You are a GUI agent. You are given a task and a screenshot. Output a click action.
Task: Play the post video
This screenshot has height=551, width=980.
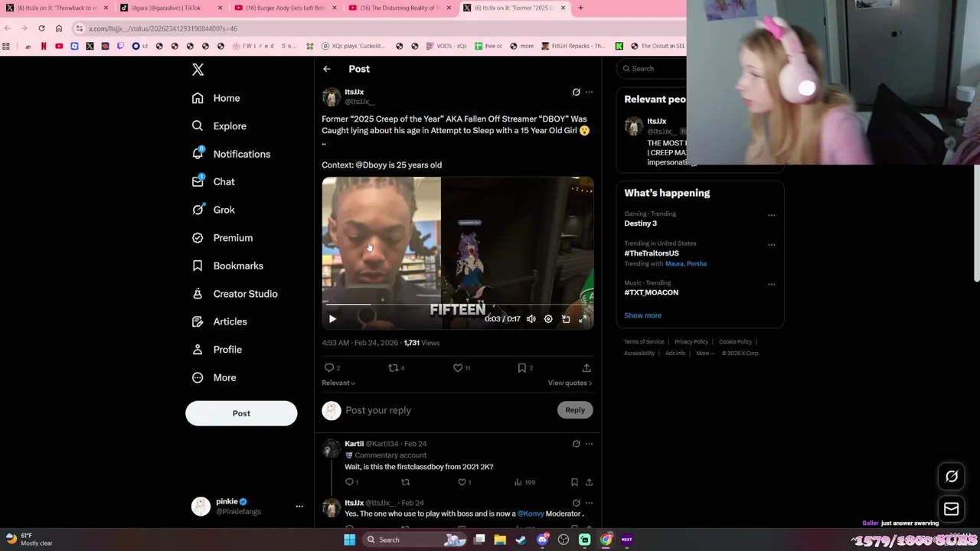click(332, 319)
